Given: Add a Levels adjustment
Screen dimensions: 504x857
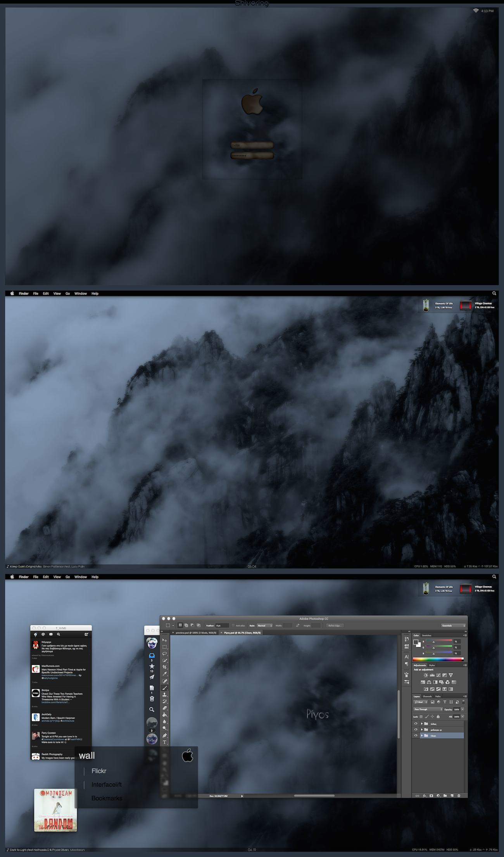Looking at the screenshot, I should click(x=432, y=675).
